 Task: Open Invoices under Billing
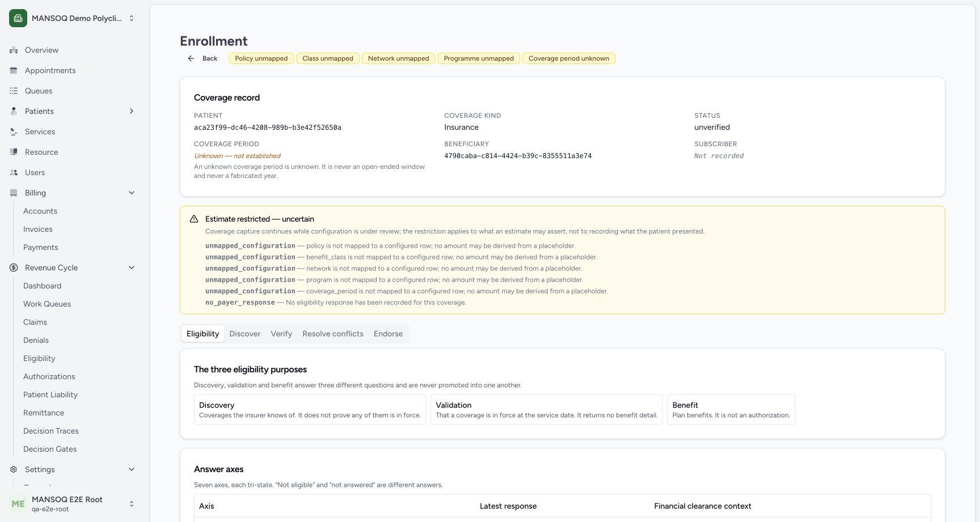point(38,229)
